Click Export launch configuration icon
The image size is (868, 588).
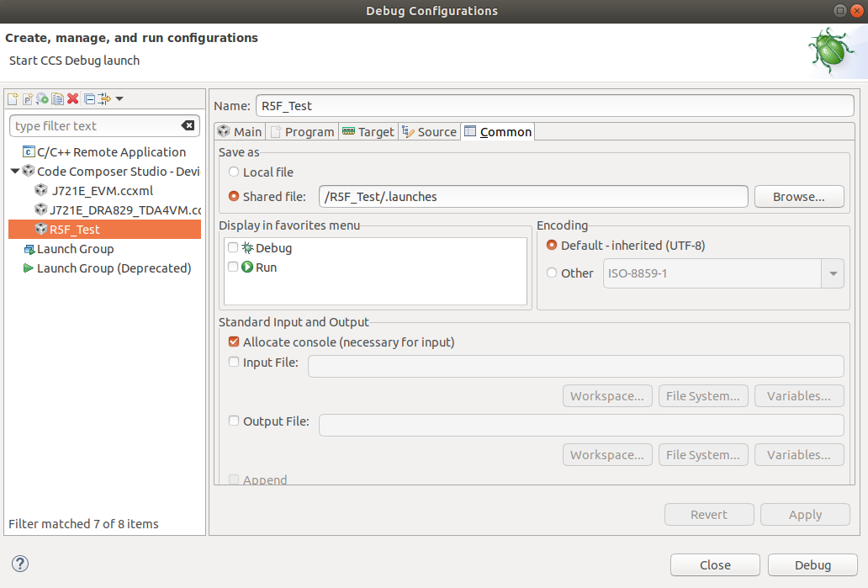click(x=42, y=99)
